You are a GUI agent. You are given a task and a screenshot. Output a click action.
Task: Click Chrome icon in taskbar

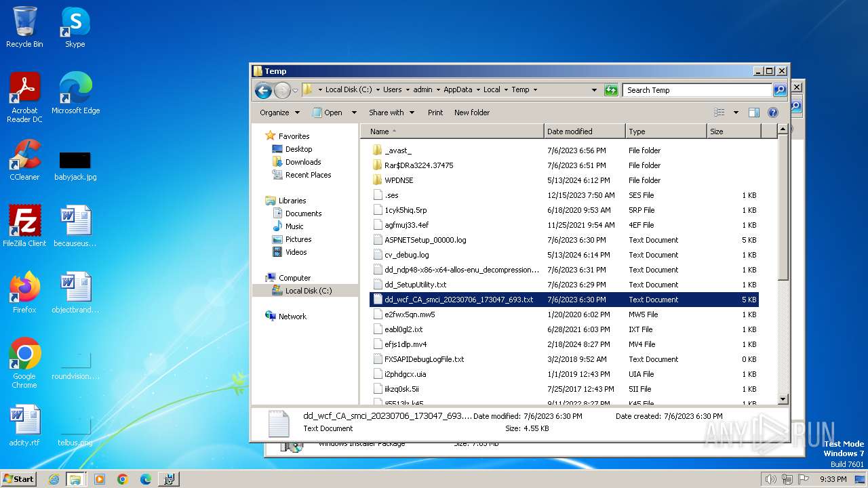[123, 479]
